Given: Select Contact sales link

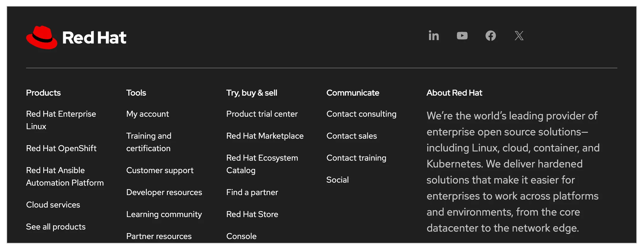Looking at the screenshot, I should pos(352,136).
